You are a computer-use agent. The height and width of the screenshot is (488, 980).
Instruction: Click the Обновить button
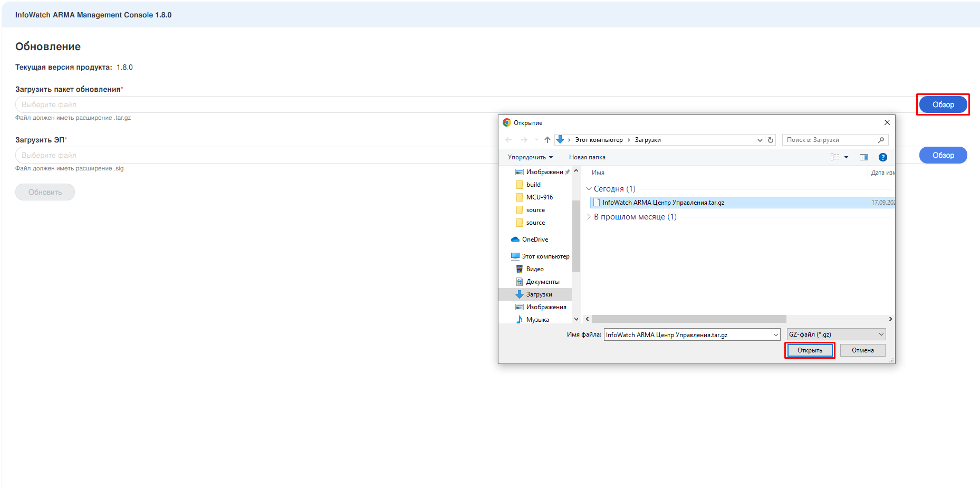(45, 192)
